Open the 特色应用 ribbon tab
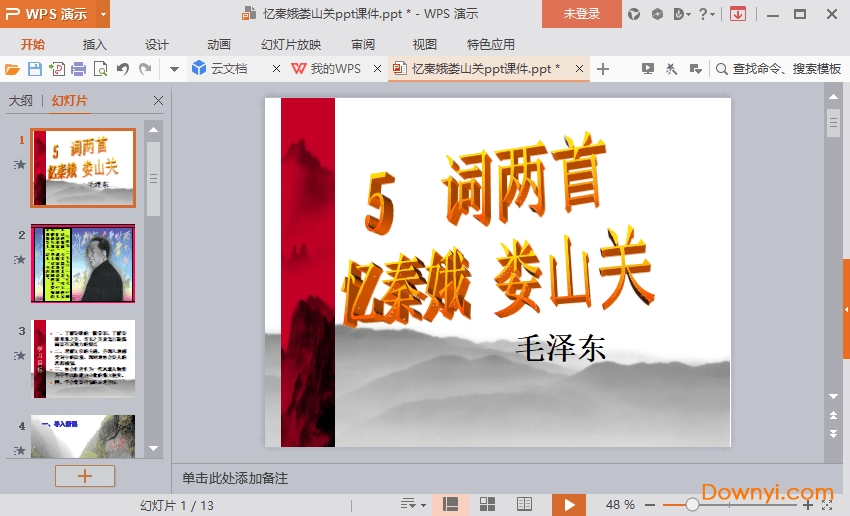Viewport: 850px width, 516px height. tap(491, 44)
